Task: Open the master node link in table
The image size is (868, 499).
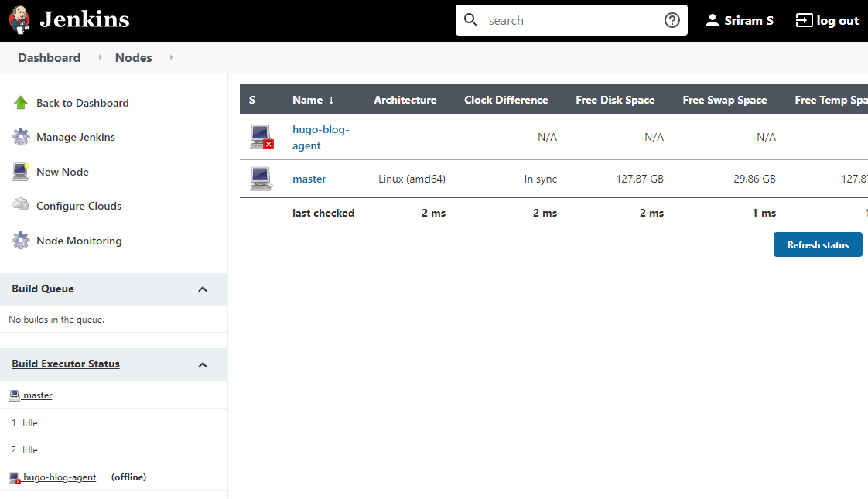Action: [x=309, y=179]
